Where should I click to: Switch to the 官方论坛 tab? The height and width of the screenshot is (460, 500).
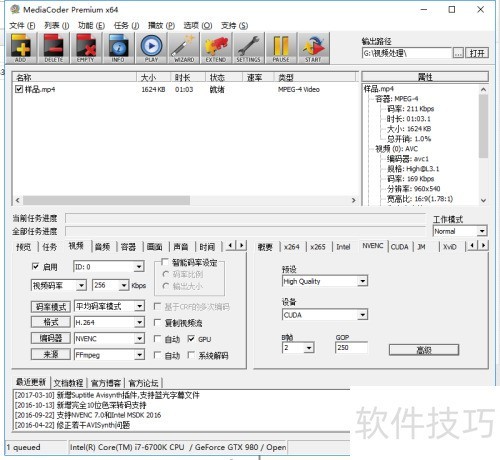143,383
